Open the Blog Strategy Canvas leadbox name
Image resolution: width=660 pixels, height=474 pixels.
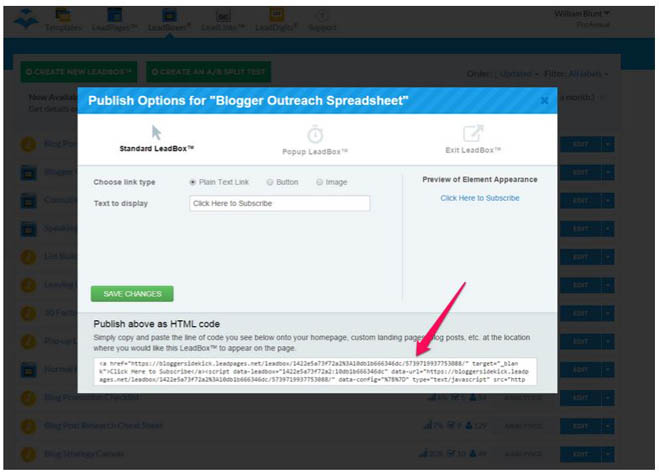click(84, 454)
